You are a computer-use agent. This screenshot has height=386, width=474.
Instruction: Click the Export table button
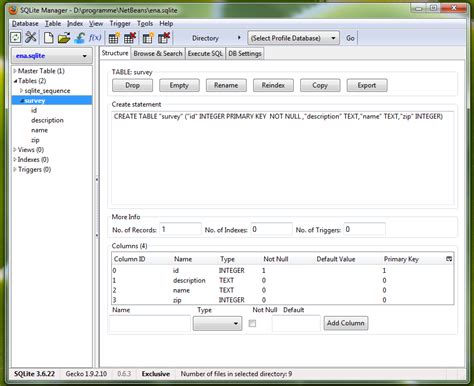pyautogui.click(x=367, y=85)
